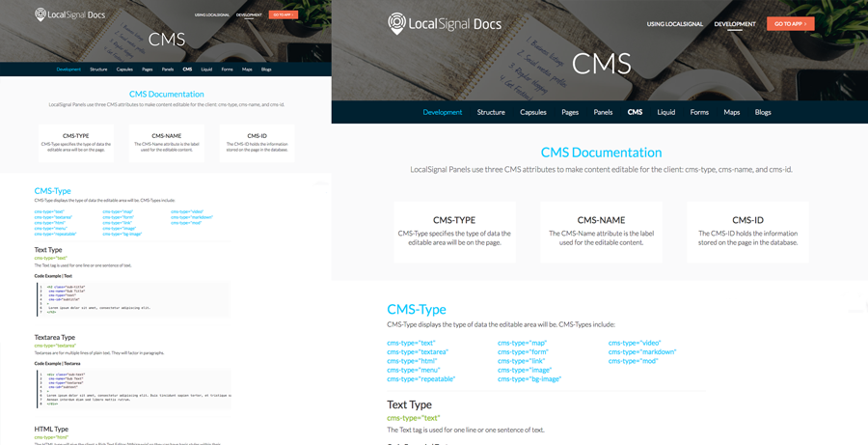
Task: Switch to the Maps tab in the enlarged nav bar
Action: [x=732, y=112]
